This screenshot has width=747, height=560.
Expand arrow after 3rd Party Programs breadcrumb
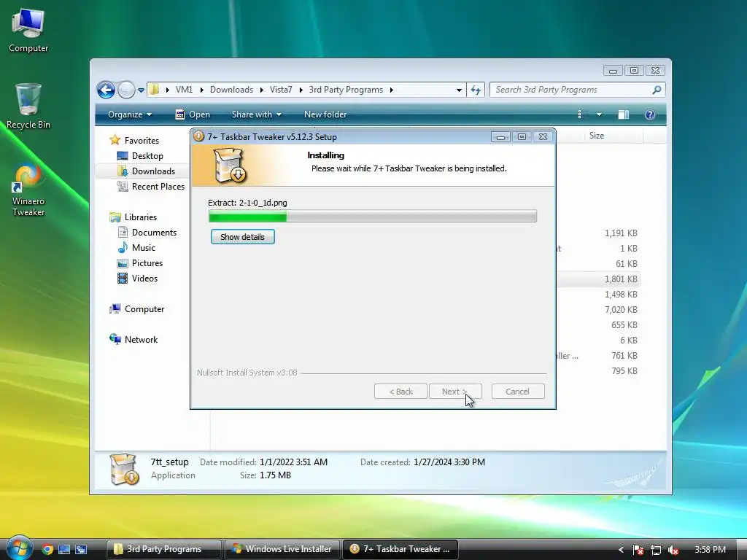tap(391, 90)
